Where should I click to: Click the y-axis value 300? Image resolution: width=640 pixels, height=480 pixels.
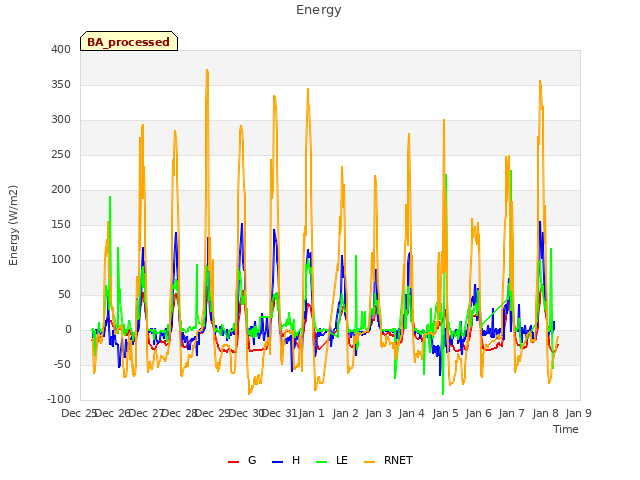tap(61, 120)
